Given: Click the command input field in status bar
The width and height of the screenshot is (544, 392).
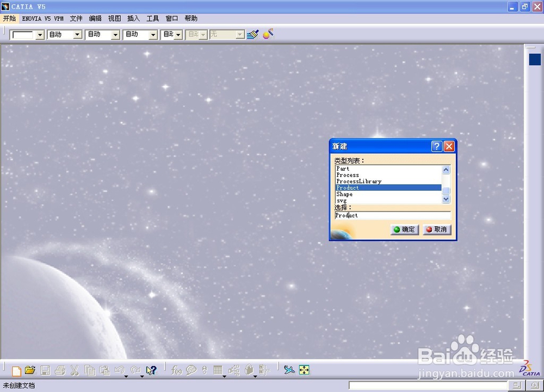Looking at the screenshot, I should [x=428, y=385].
